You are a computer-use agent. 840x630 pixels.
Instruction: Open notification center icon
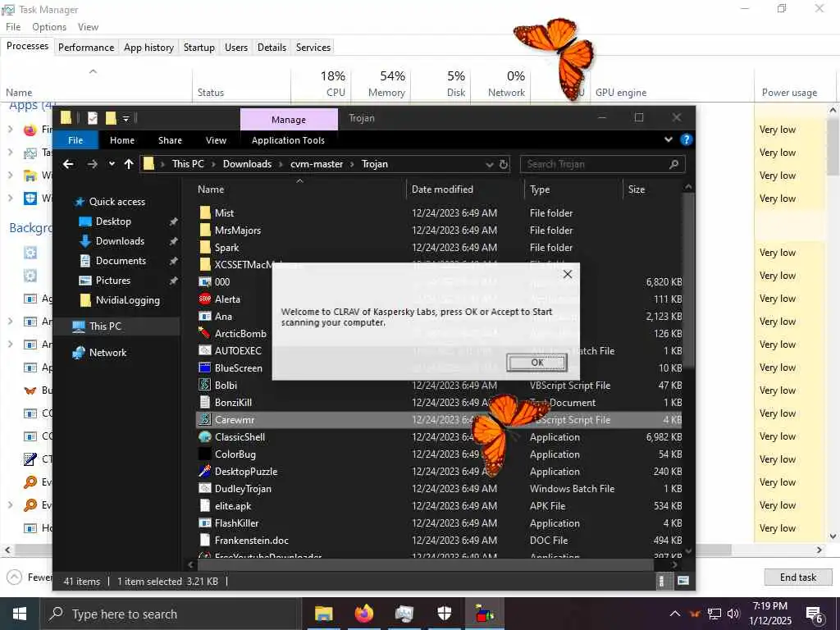coord(814,615)
